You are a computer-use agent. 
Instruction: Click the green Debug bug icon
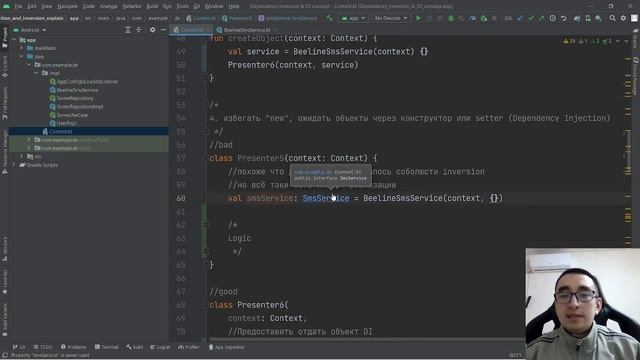451,18
